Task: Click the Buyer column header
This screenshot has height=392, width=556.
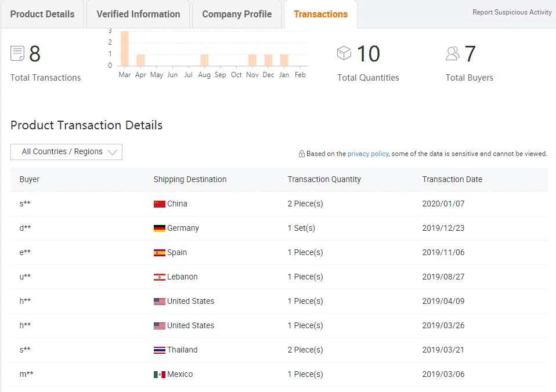Action: (30, 179)
